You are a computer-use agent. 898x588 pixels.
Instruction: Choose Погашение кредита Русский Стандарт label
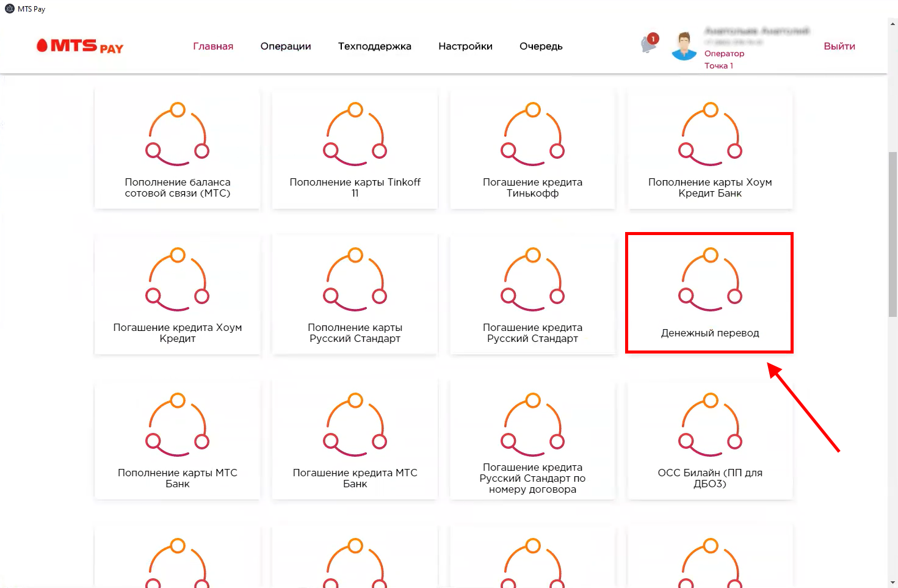533,333
